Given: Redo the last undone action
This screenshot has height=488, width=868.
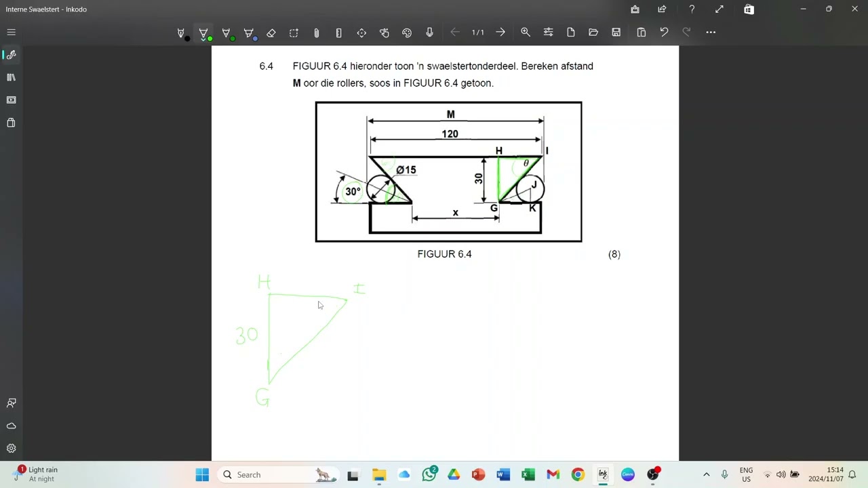Looking at the screenshot, I should point(686,33).
